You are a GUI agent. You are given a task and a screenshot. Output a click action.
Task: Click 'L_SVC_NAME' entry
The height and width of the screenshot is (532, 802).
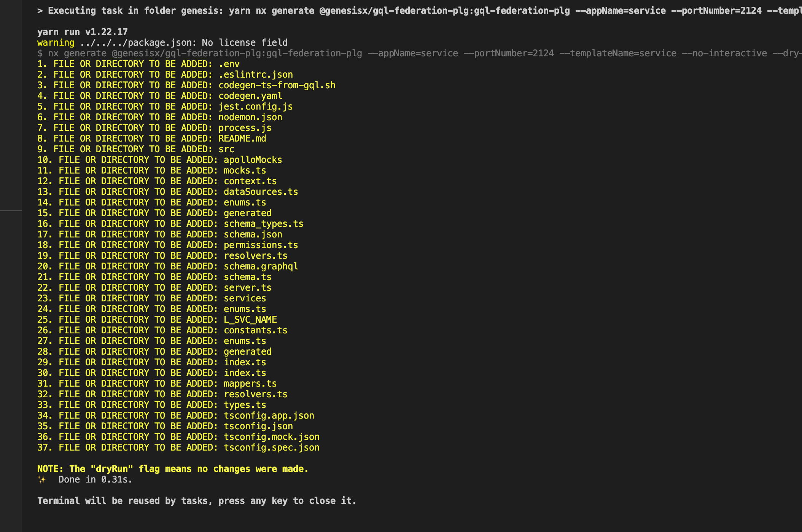[x=250, y=320]
